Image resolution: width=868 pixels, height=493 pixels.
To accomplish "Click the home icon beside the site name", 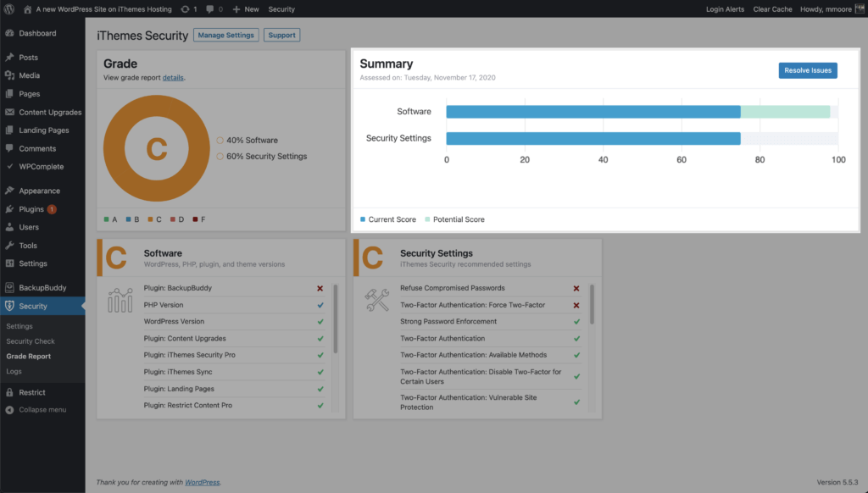I will (27, 8).
